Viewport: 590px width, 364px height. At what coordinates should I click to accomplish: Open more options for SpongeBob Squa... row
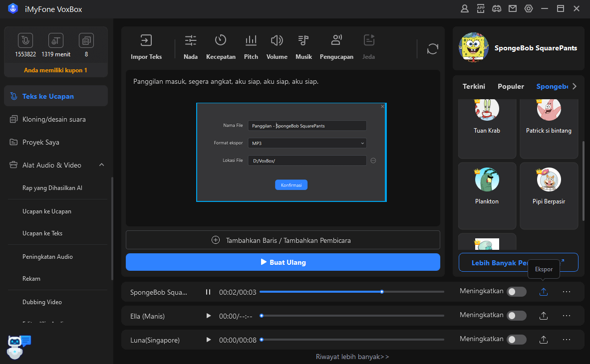(x=567, y=292)
